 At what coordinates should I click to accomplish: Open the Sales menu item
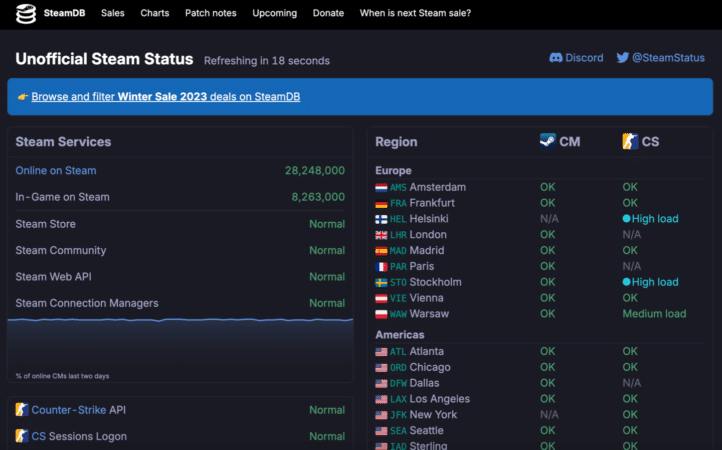click(x=113, y=13)
